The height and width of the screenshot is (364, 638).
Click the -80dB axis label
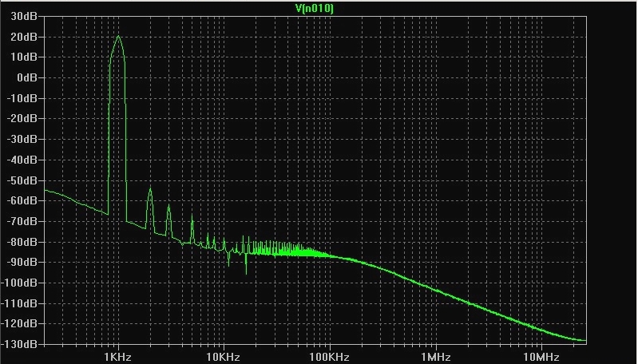(x=22, y=242)
